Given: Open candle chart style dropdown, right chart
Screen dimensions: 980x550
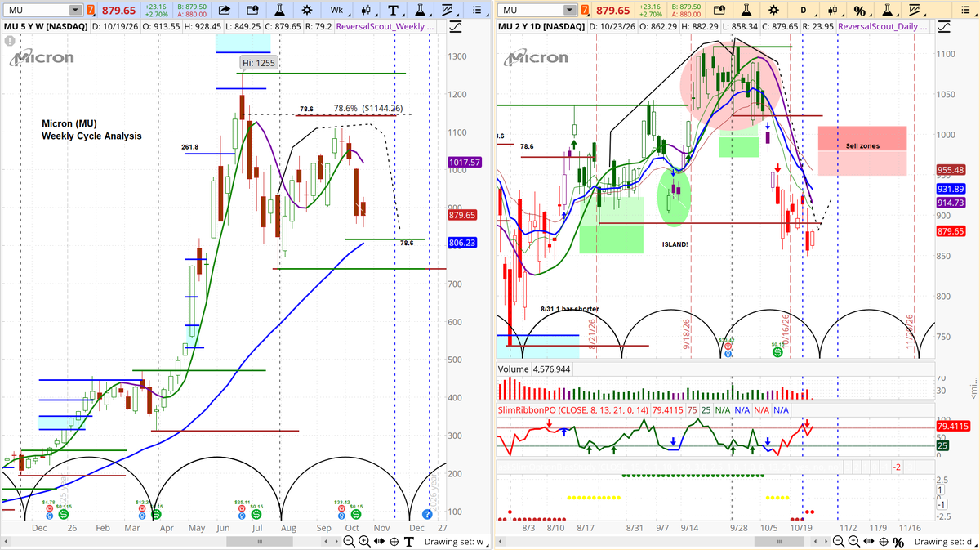Looking at the screenshot, I should (834, 11).
